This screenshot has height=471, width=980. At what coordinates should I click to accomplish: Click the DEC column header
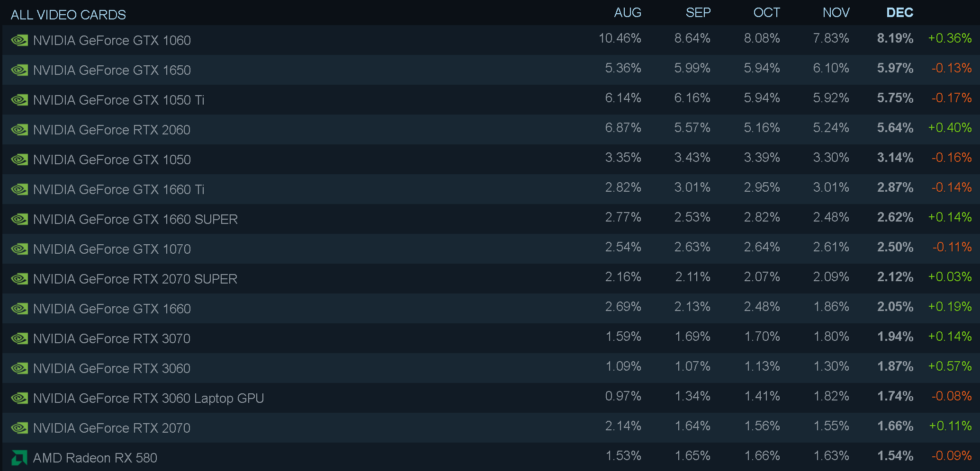pyautogui.click(x=899, y=13)
